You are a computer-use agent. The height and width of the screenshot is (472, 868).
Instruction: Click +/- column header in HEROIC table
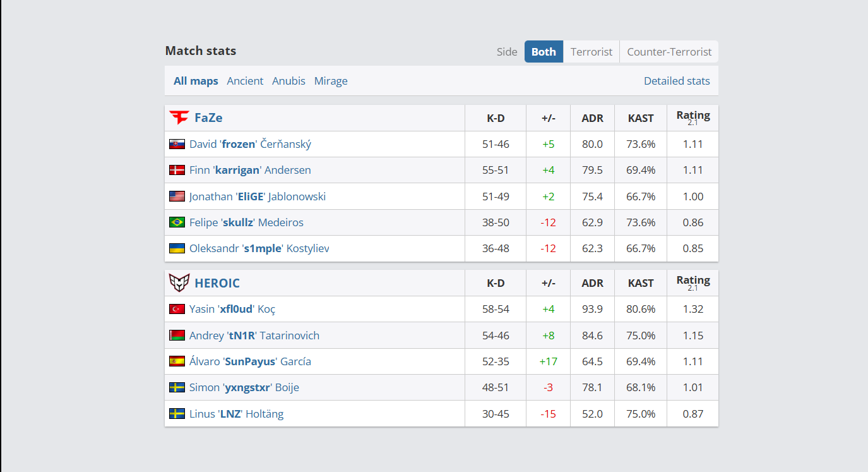[x=548, y=283]
